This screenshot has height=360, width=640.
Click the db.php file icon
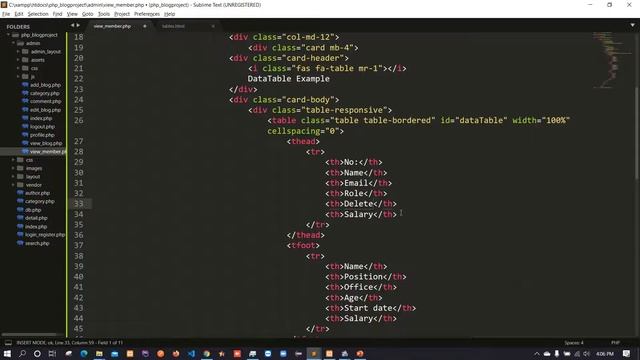pos(20,210)
